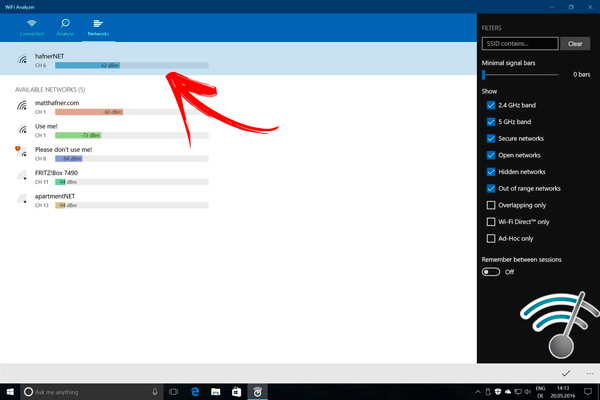The image size is (600, 400).
Task: Select the FRITZ!Box 7490 network
Action: [x=113, y=177]
